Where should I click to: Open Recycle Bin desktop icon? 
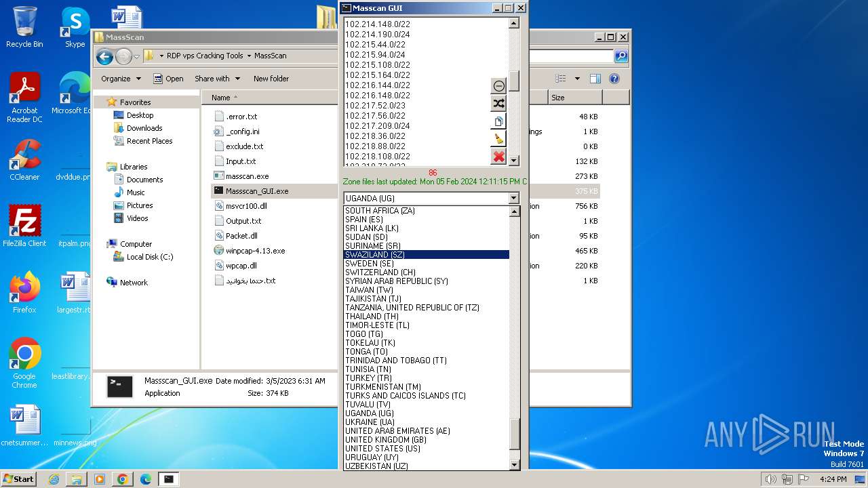tap(24, 27)
